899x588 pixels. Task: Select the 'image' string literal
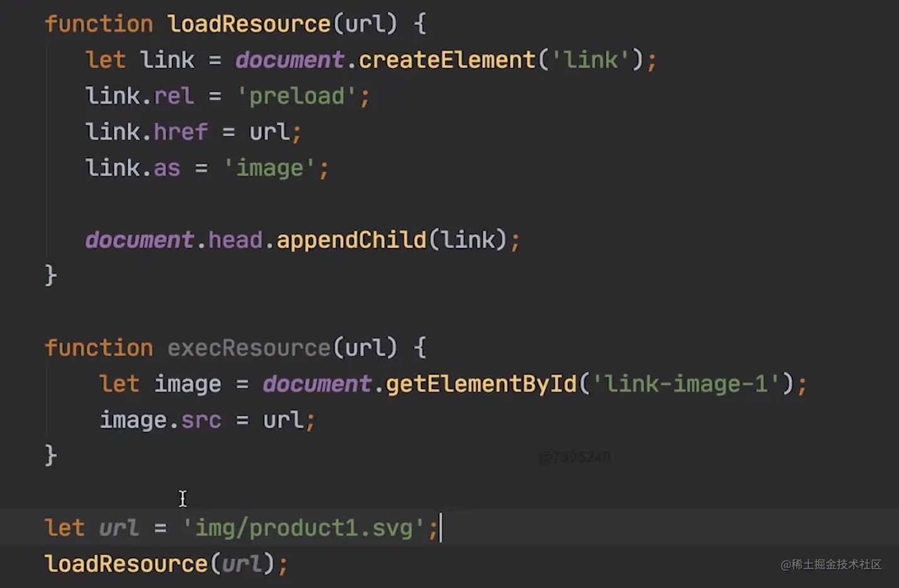[269, 168]
